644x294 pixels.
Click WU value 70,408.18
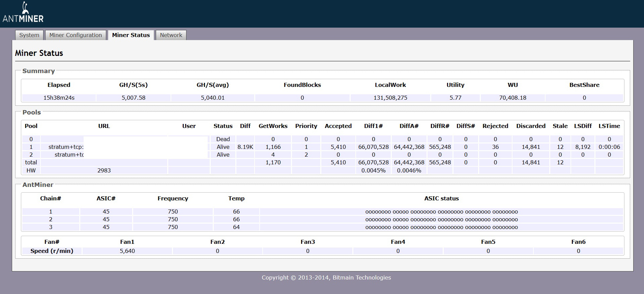[x=513, y=98]
